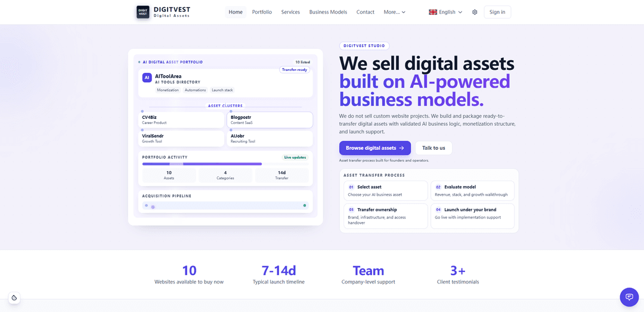Click the '7-14d Typical launch timeline' stat
The width and height of the screenshot is (644, 312).
279,275
